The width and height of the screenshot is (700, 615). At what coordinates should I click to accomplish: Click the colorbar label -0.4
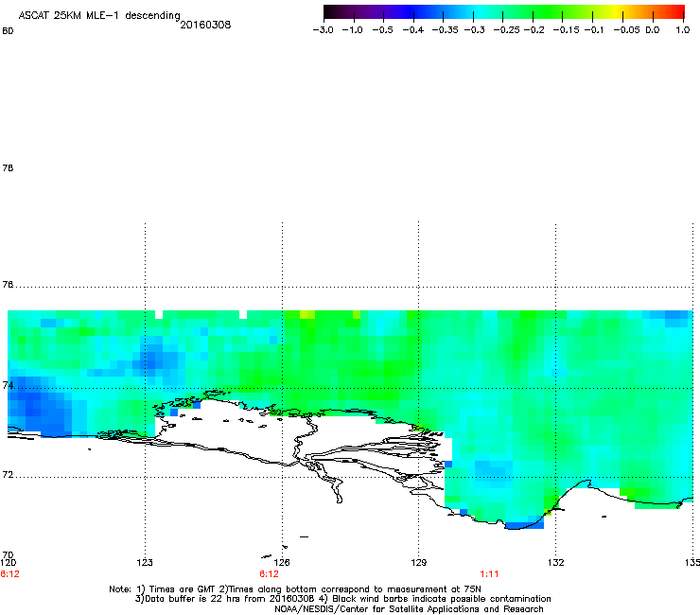pyautogui.click(x=413, y=30)
